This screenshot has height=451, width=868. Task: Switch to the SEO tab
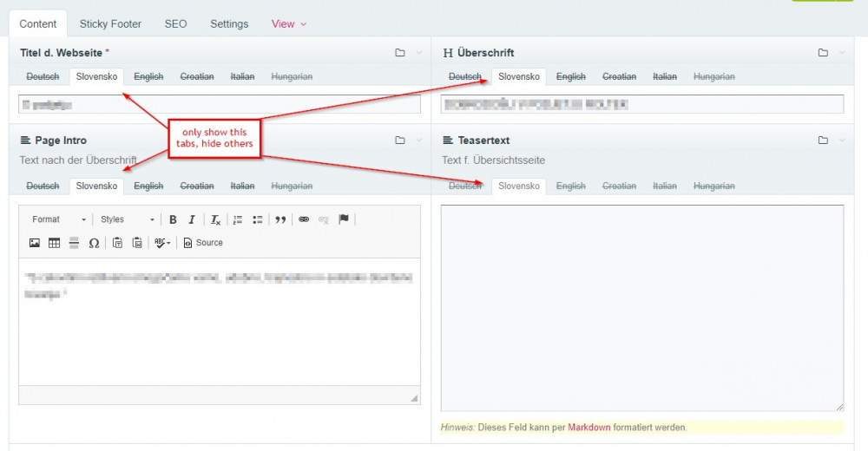point(175,24)
